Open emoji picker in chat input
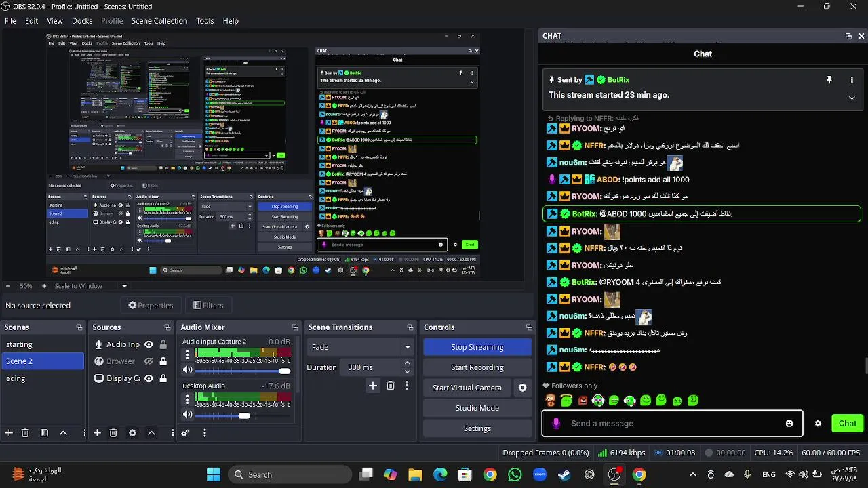This screenshot has width=868, height=488. click(x=789, y=424)
